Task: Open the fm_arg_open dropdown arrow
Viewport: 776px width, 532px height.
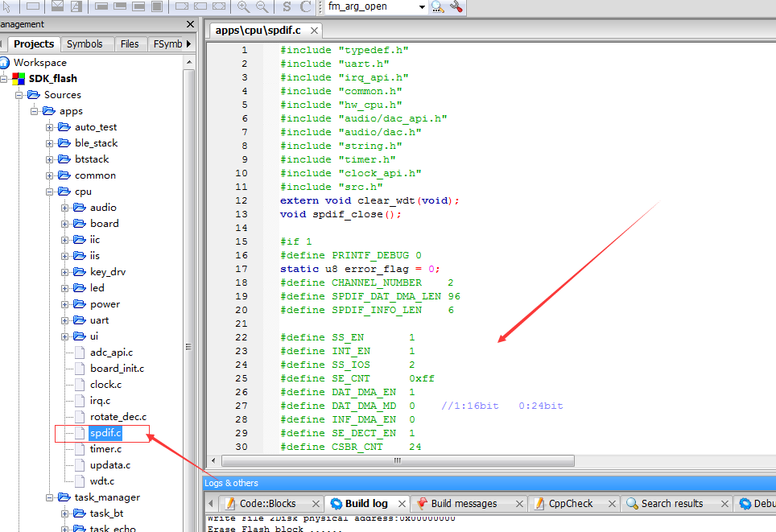Action: 422,7
